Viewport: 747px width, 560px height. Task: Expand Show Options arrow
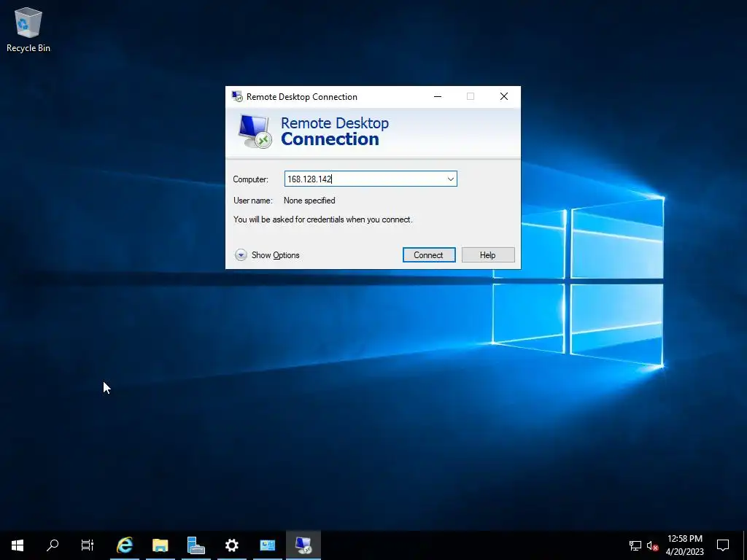pos(241,254)
